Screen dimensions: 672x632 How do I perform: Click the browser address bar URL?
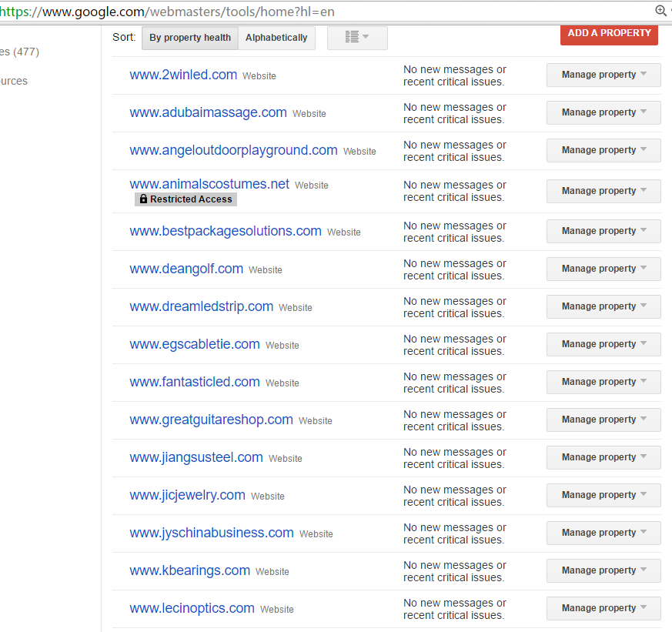(x=167, y=12)
